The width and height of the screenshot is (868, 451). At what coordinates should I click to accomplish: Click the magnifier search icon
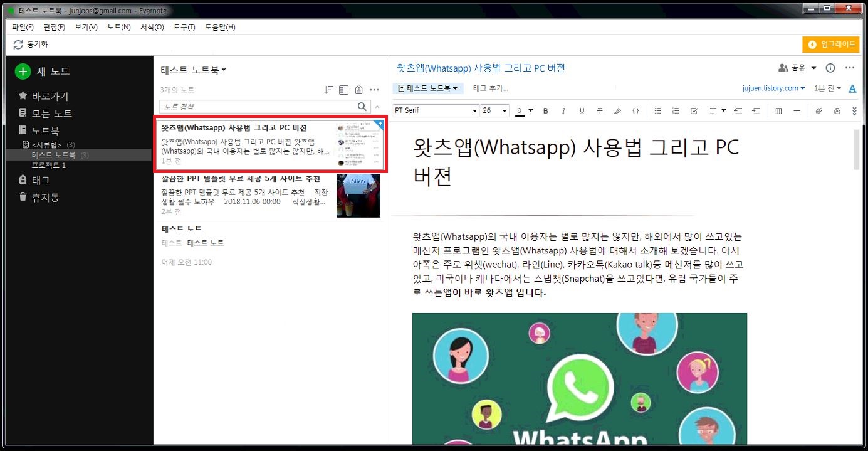click(x=362, y=107)
